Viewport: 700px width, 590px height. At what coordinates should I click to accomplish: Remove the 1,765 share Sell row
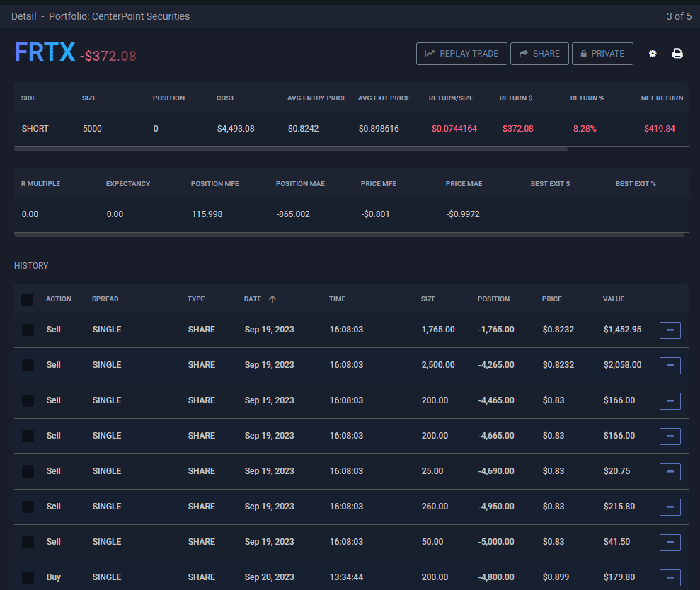(x=670, y=330)
